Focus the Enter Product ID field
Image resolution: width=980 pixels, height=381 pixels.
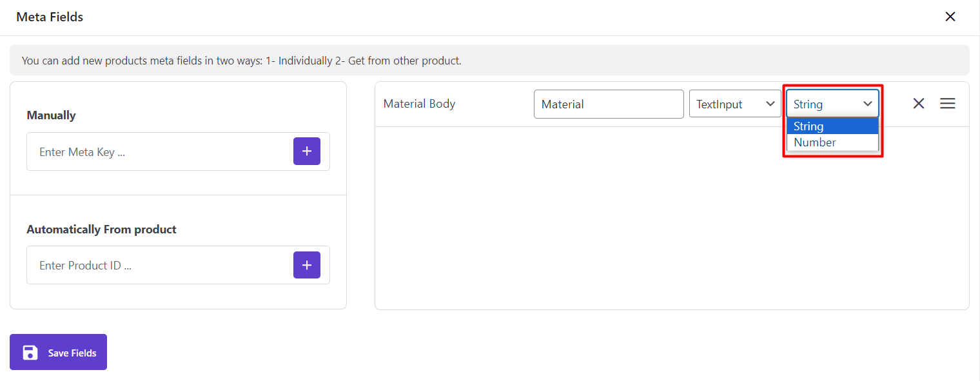(160, 265)
